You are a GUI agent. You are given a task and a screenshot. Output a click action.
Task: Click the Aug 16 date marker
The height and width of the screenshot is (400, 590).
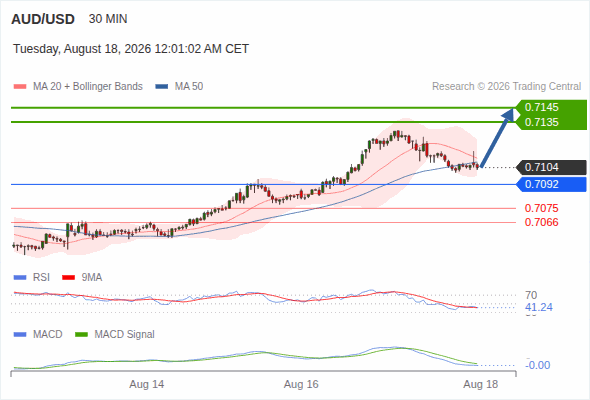click(301, 385)
